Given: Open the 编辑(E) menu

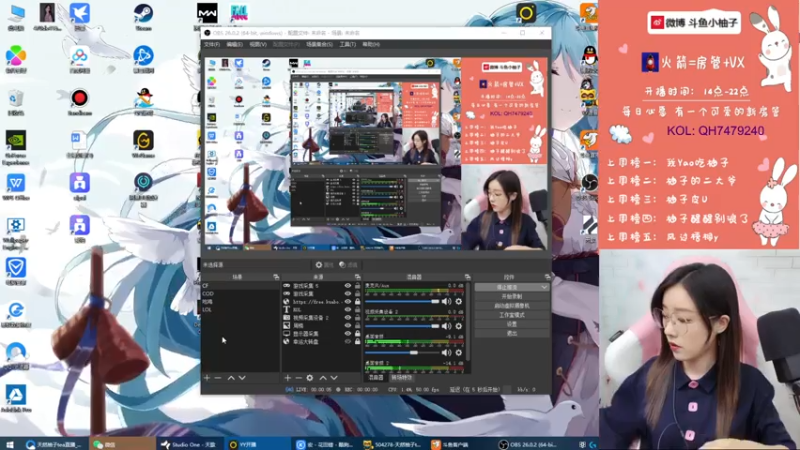Looking at the screenshot, I should pos(234,44).
